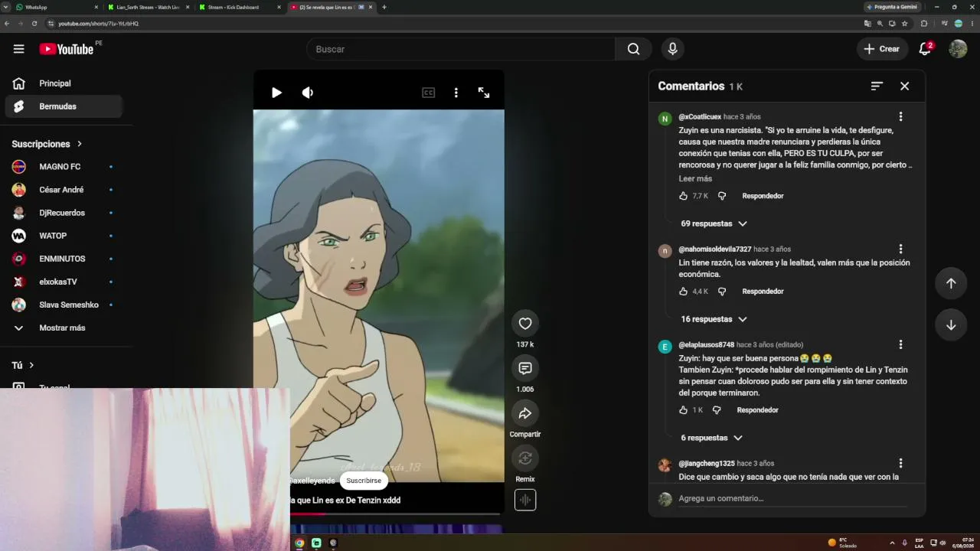Image resolution: width=980 pixels, height=551 pixels.
Task: Expand the 16 respuestas thread
Action: pos(714,319)
